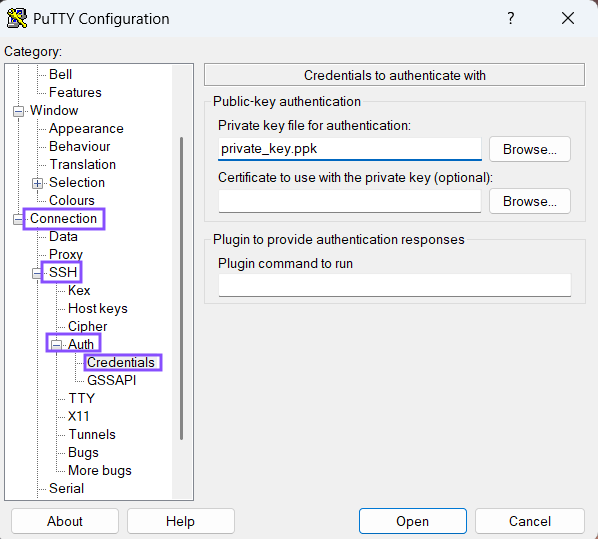Click the question mark help icon
Image resolution: width=598 pixels, height=539 pixels.
pos(511,18)
